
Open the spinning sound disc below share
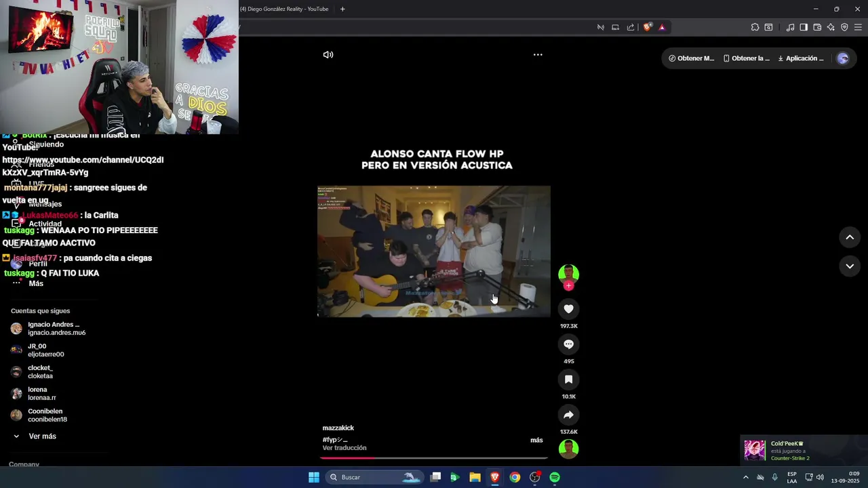(568, 449)
